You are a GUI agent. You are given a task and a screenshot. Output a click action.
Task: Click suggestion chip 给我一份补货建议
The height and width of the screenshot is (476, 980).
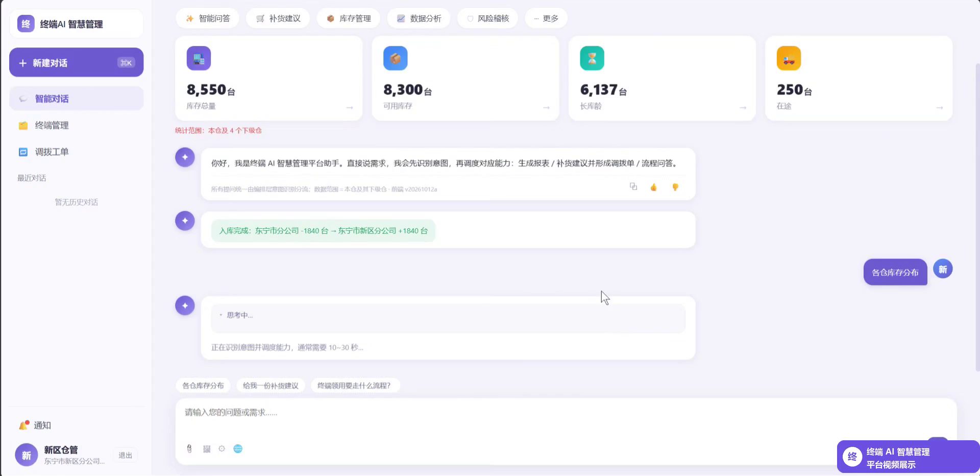point(271,386)
